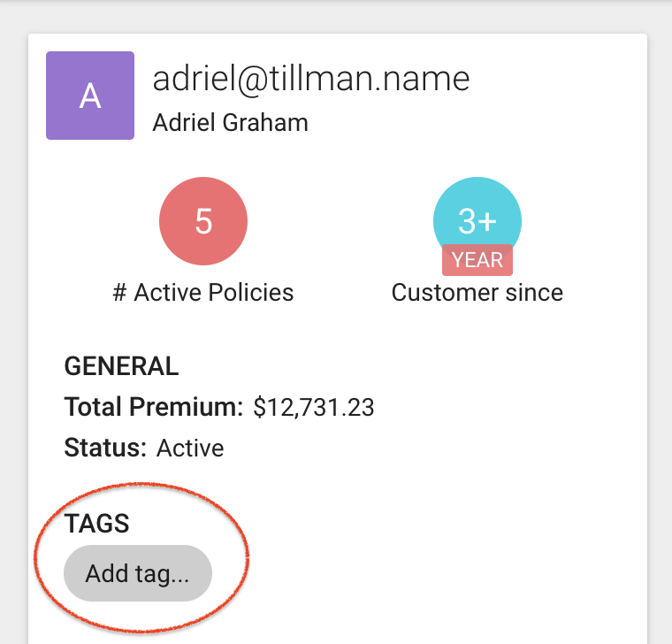Viewport: 672px width, 644px height.
Task: Click blank card area right of Add tag
Action: (x=442, y=573)
